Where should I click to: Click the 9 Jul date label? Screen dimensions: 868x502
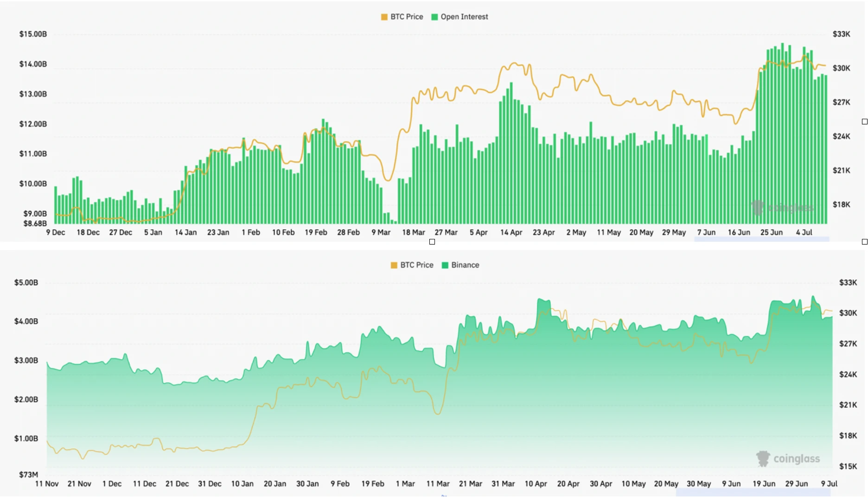pos(829,484)
